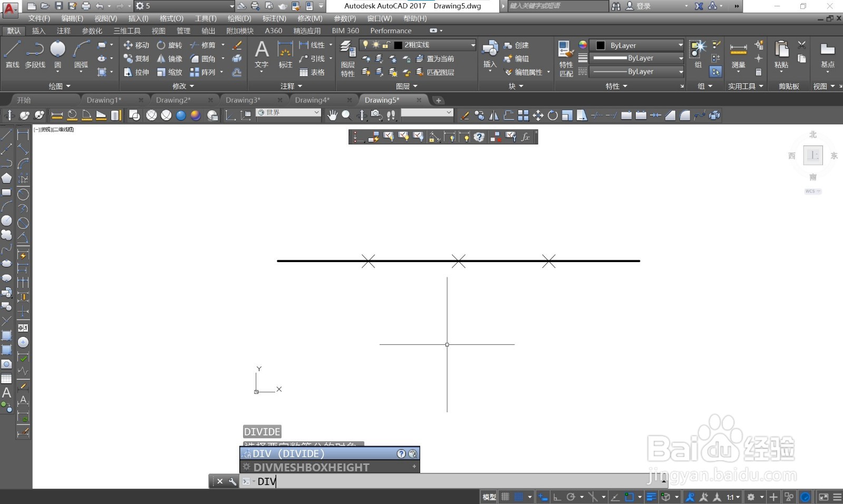Open 图层特性 layer properties manager
Screen dimensions: 843x504
click(347, 59)
